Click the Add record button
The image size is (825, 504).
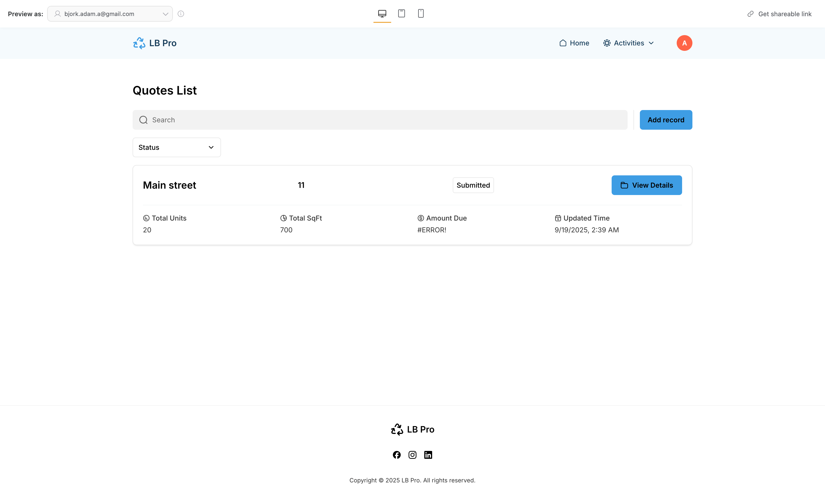coord(666,120)
